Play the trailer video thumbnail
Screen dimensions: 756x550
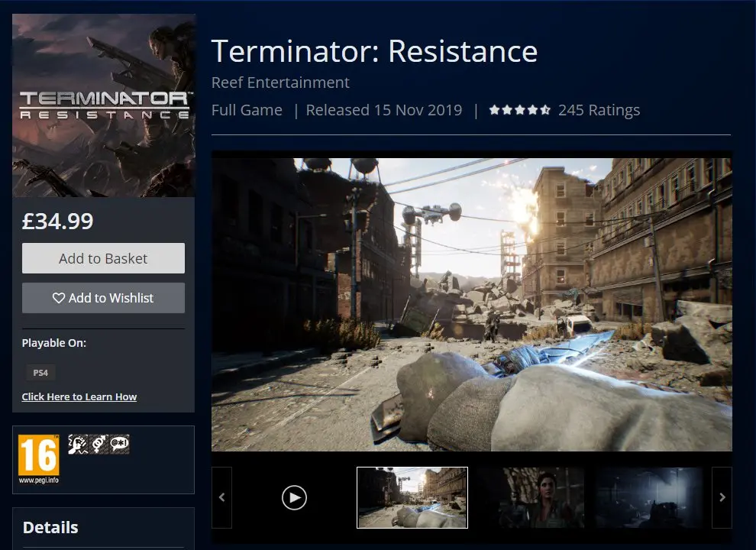tap(294, 498)
